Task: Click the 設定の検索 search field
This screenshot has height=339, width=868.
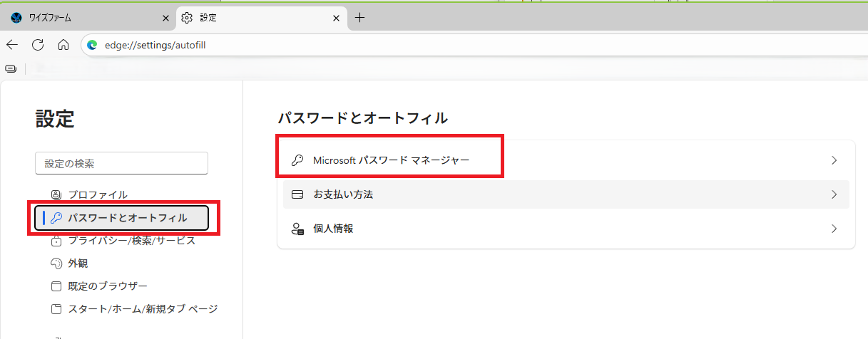Action: [121, 163]
